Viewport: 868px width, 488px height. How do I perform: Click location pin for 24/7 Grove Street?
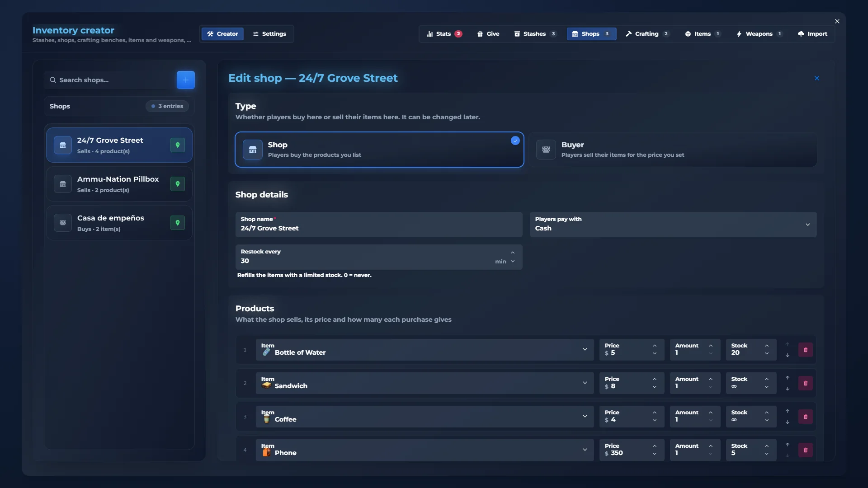point(178,145)
